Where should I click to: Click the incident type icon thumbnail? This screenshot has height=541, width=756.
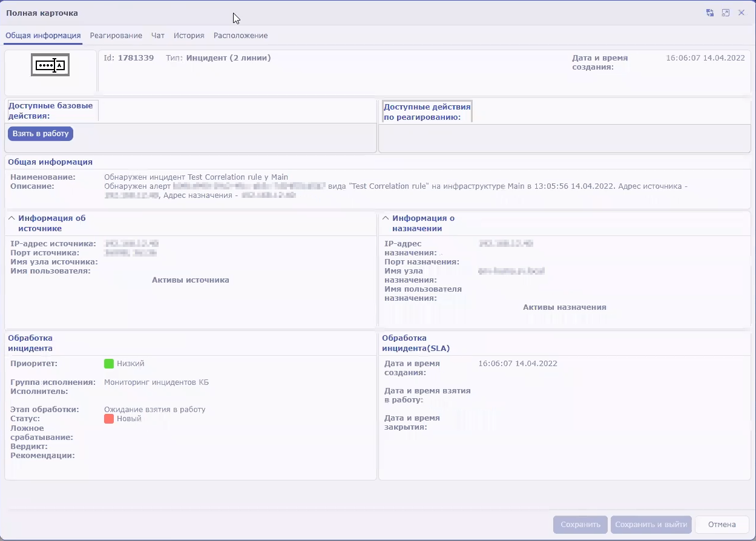pyautogui.click(x=50, y=65)
